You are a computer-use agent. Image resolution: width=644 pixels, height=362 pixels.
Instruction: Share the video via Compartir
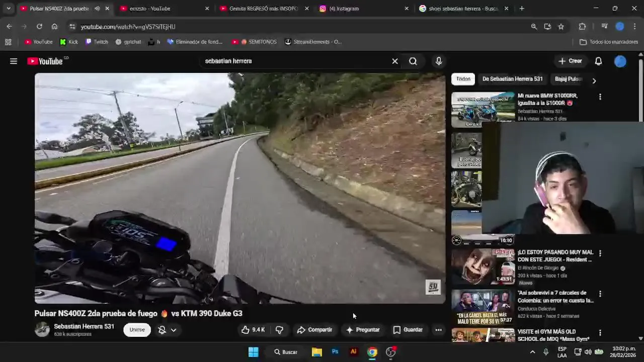(x=314, y=330)
